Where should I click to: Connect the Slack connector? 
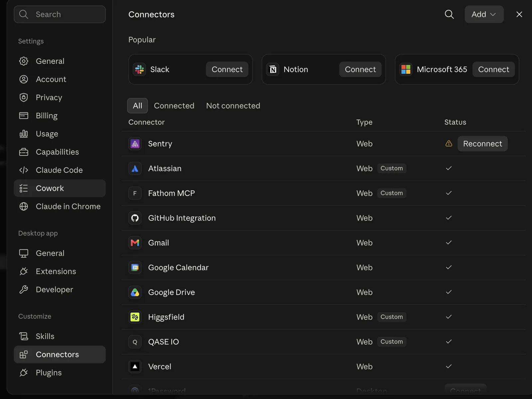click(x=227, y=69)
